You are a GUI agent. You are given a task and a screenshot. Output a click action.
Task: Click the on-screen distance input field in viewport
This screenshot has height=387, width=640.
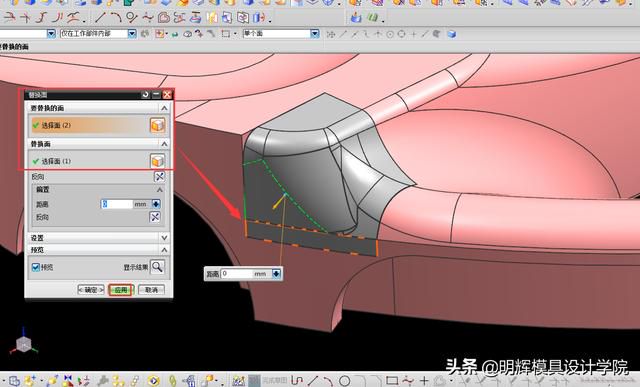(236, 274)
